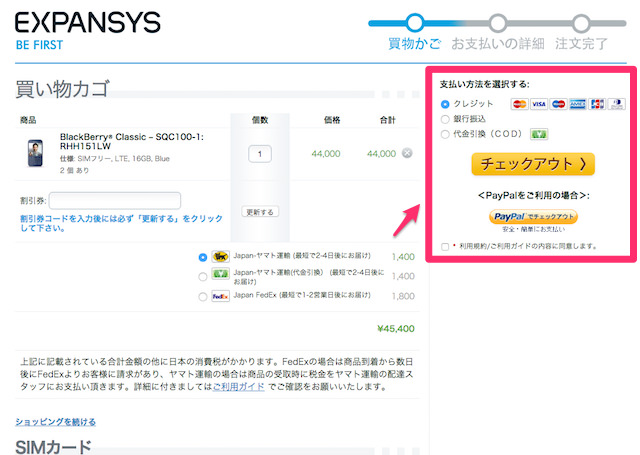
Task: Click the 割引券 coupon code input field
Action: 115,201
